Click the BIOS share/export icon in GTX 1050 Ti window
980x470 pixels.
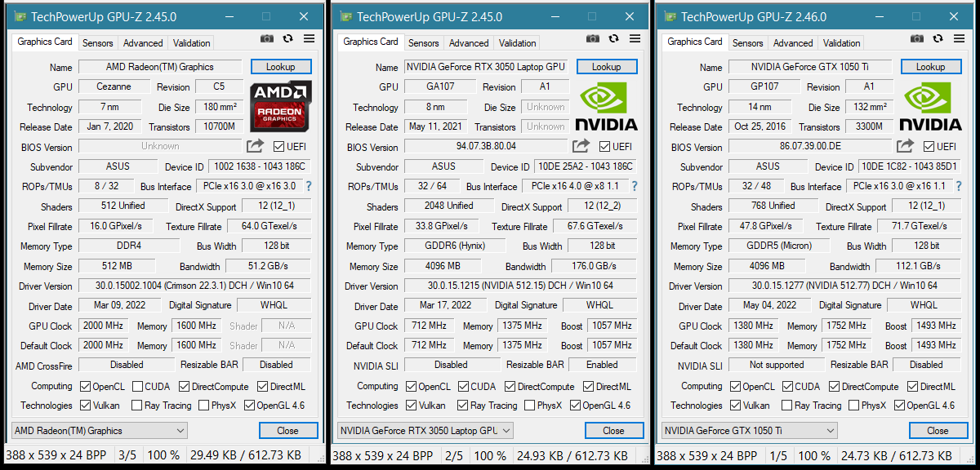click(906, 145)
